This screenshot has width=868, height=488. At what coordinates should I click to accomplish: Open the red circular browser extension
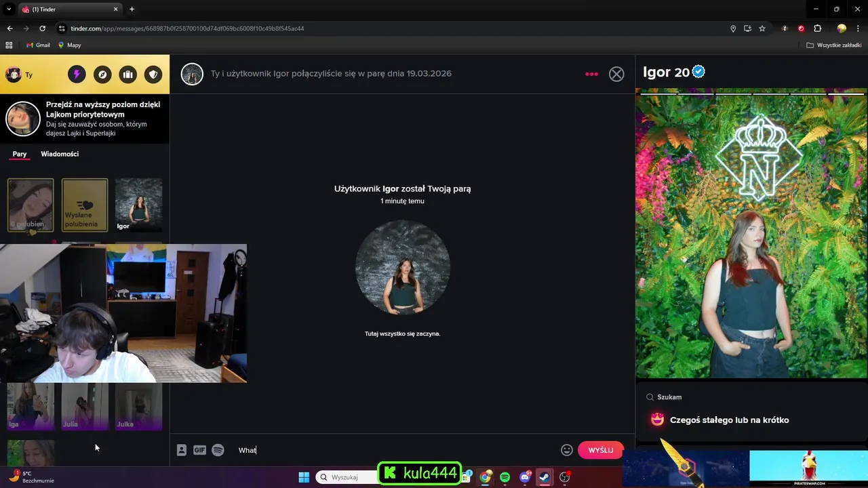(x=801, y=28)
